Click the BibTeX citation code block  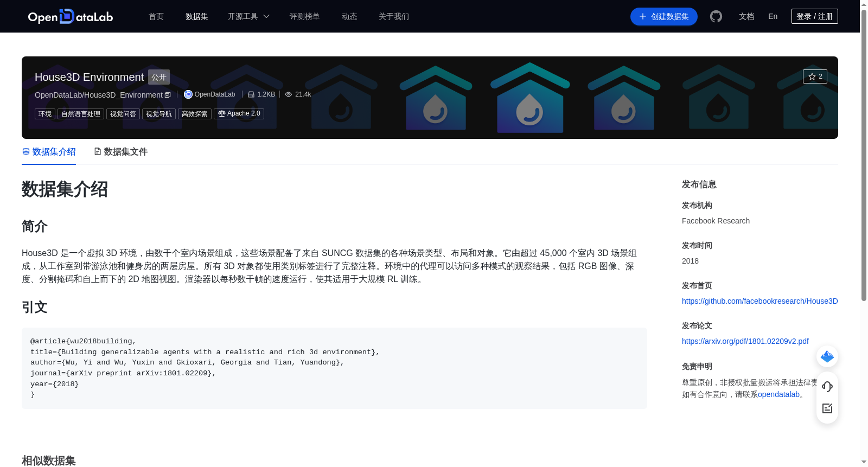pyautogui.click(x=334, y=368)
